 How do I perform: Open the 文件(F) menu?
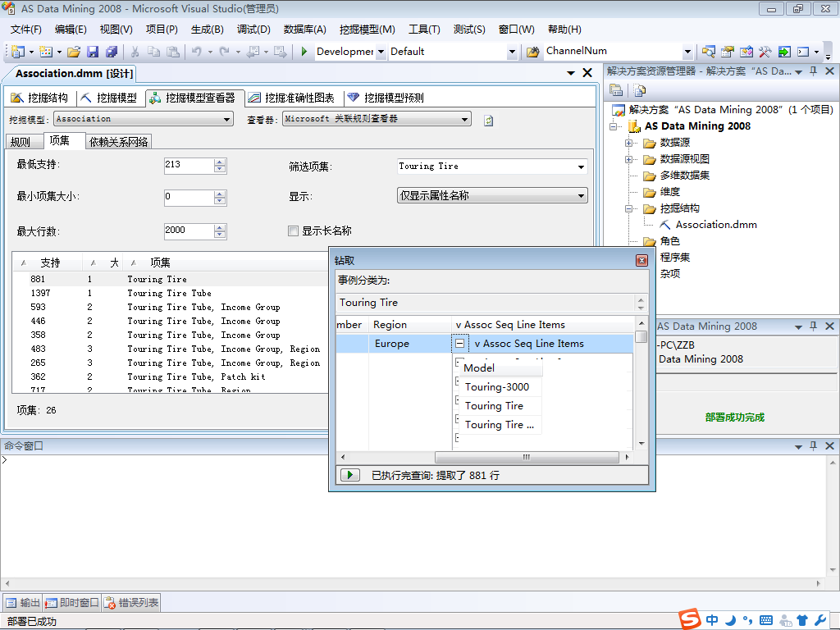(x=25, y=30)
